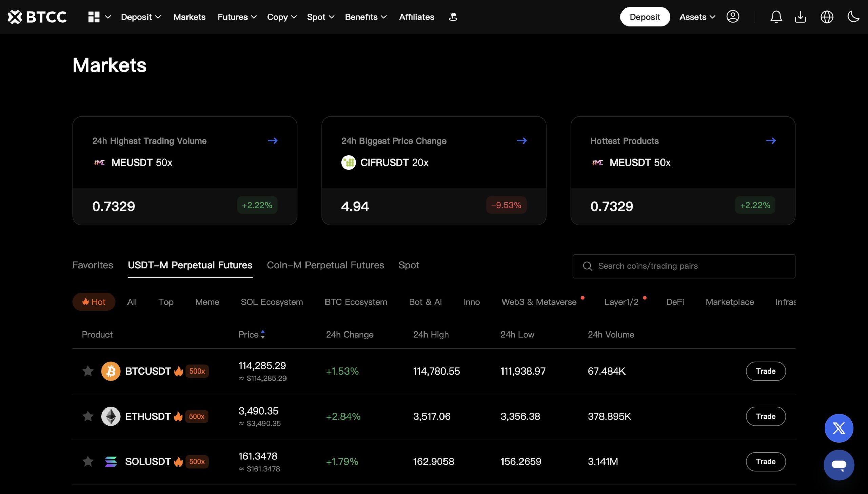Image resolution: width=868 pixels, height=494 pixels.
Task: Open the language globe icon
Action: coord(827,17)
